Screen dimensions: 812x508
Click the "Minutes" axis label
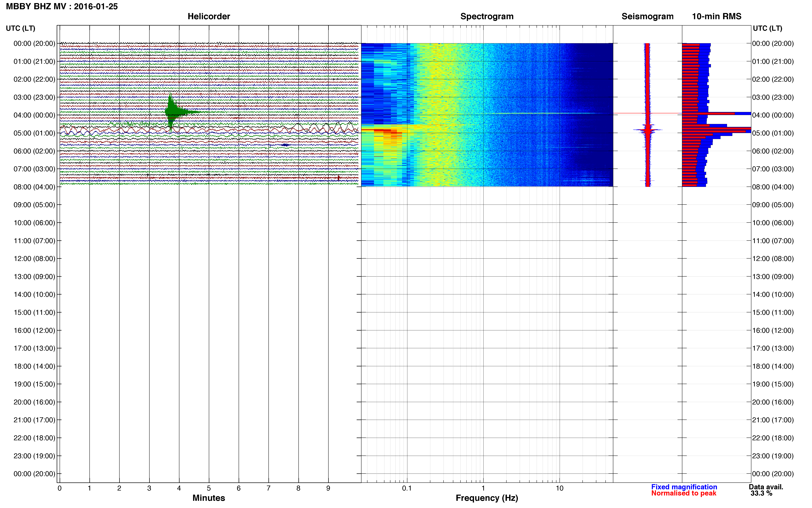tap(209, 498)
